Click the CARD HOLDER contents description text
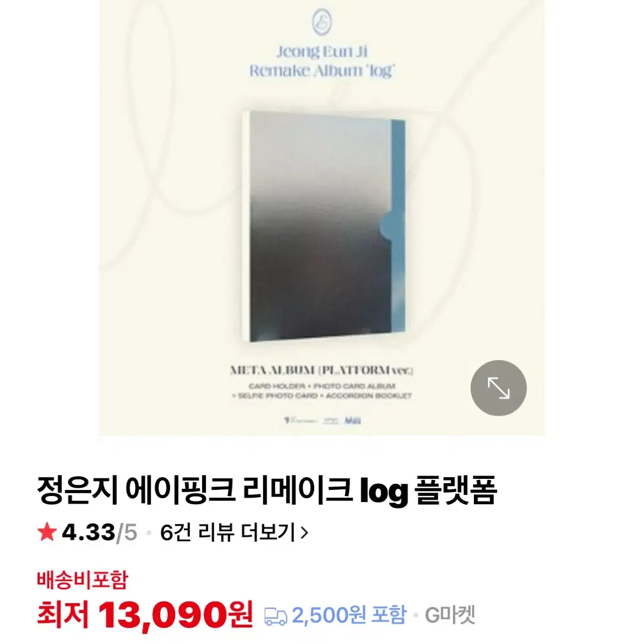 click(x=321, y=390)
